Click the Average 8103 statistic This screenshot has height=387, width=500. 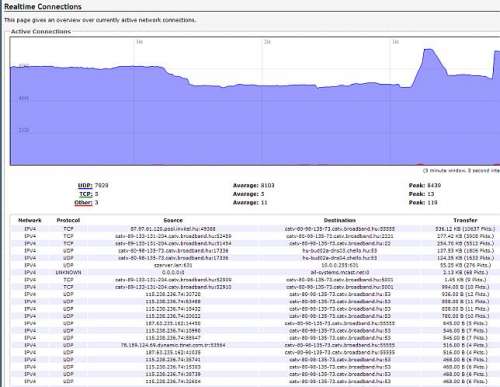[x=254, y=185]
